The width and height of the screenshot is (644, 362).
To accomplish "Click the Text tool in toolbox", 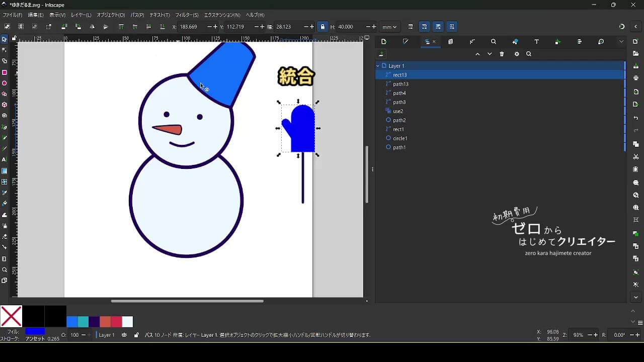I will click(x=5, y=159).
